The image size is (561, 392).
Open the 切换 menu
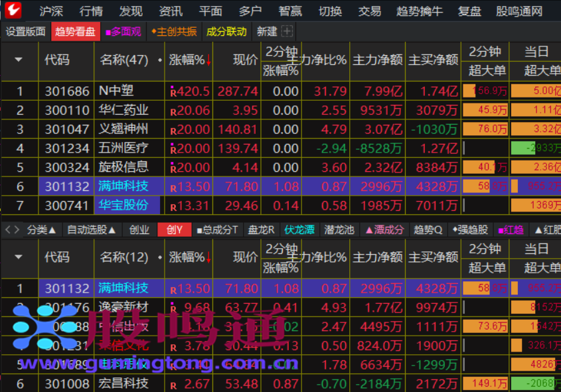point(330,11)
